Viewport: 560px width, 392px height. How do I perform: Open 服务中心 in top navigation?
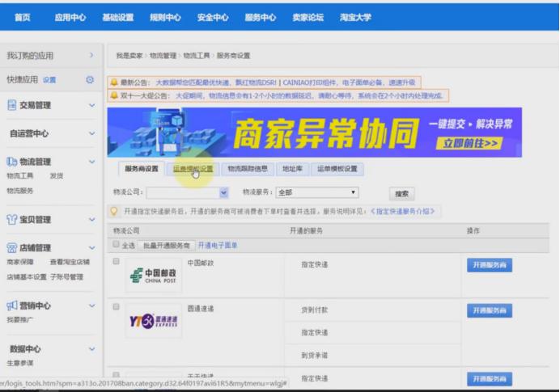(261, 17)
